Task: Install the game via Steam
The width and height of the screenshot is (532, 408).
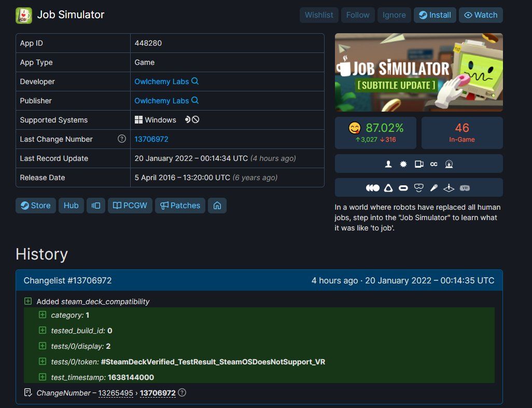Action: click(x=435, y=15)
